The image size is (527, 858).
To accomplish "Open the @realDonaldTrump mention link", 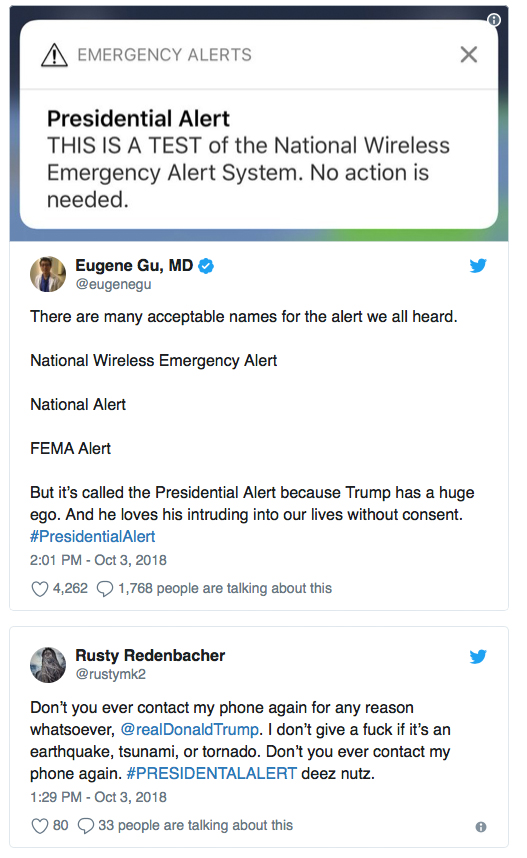I will pos(189,729).
